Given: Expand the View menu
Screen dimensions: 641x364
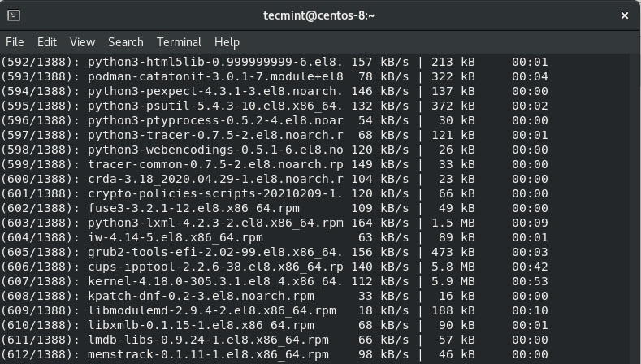Looking at the screenshot, I should [x=82, y=42].
